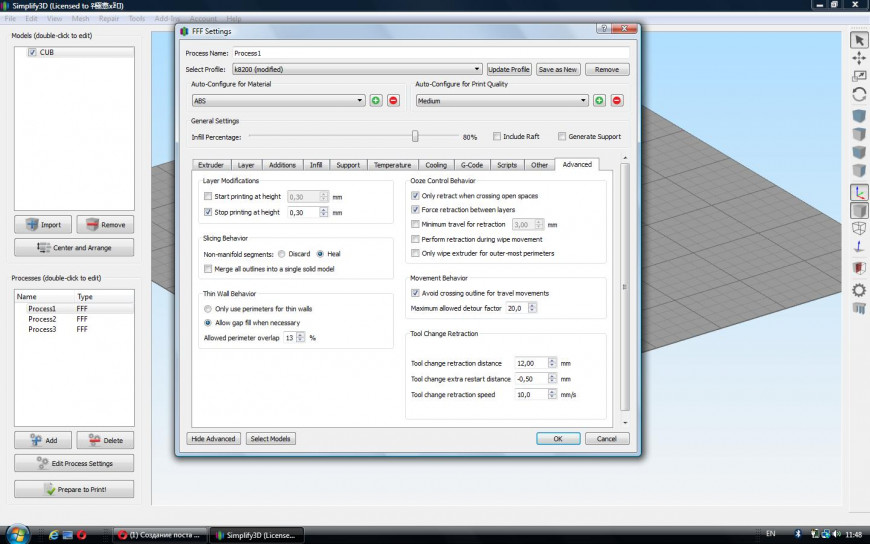Switch to wireframe cube render mode
This screenshot has height=544, width=870.
(859, 228)
